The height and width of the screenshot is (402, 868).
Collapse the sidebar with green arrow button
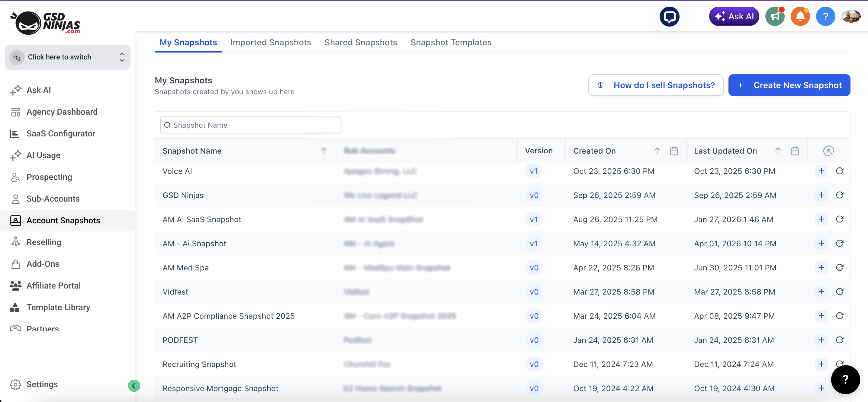click(134, 385)
